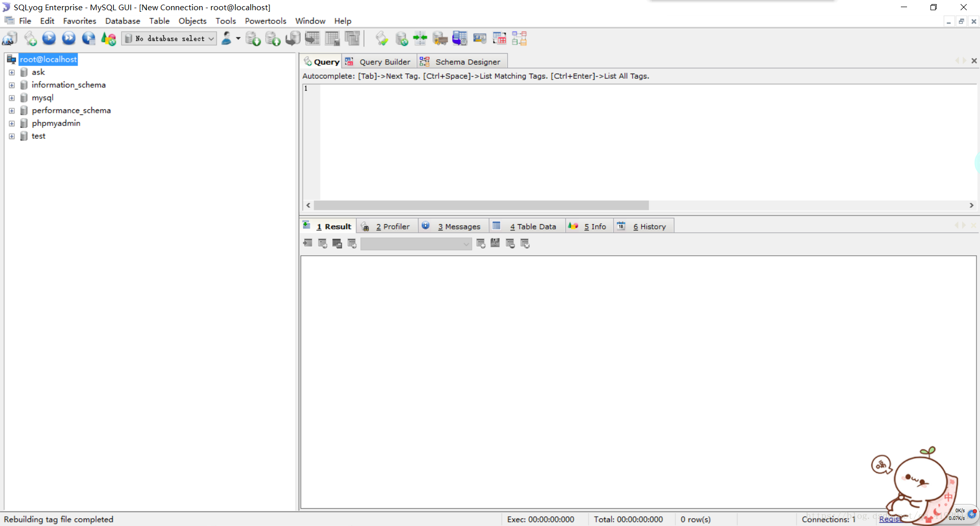The image size is (980, 526).
Task: Click the 'Connections: 1' status entry
Action: click(x=828, y=519)
